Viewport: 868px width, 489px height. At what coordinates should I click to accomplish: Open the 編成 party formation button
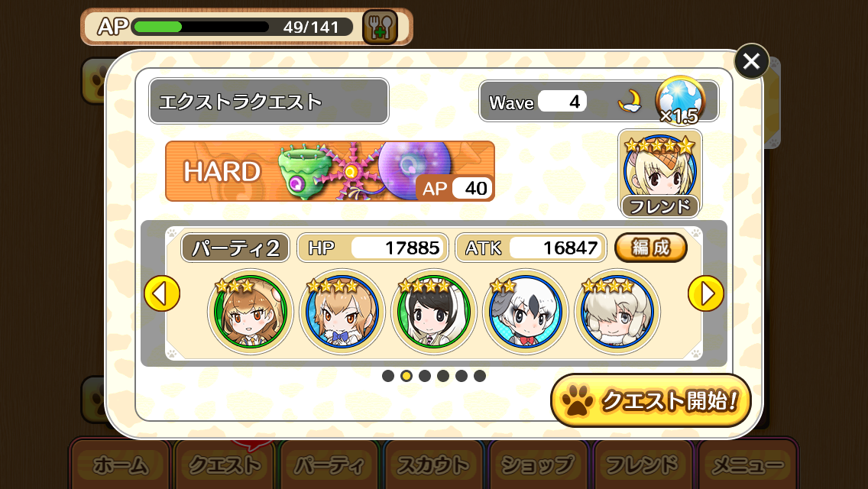(x=651, y=248)
